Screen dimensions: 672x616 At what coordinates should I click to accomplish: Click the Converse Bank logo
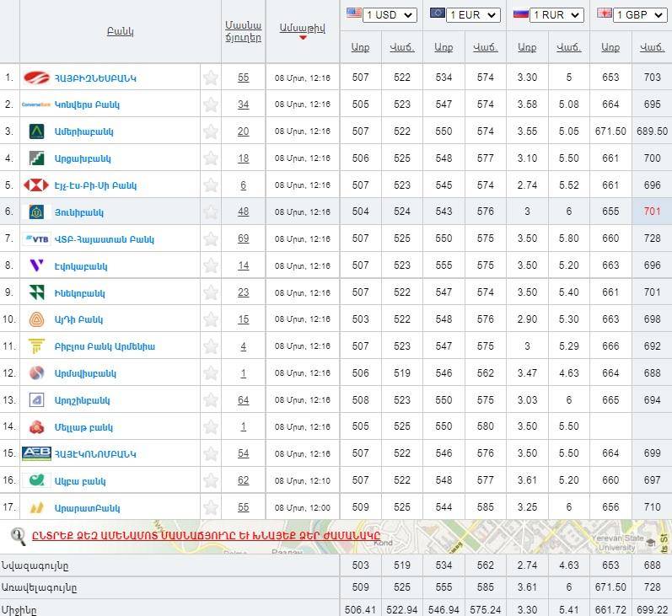pos(36,104)
